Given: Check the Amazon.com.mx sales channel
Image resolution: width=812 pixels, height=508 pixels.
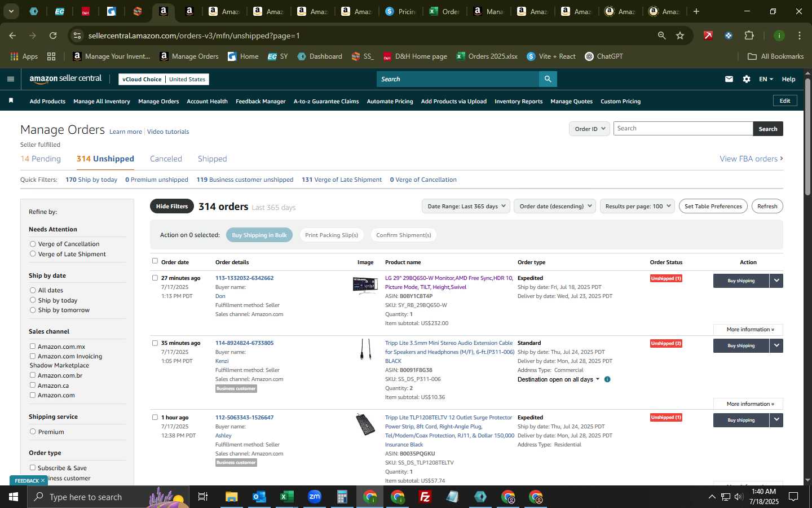Looking at the screenshot, I should point(33,346).
